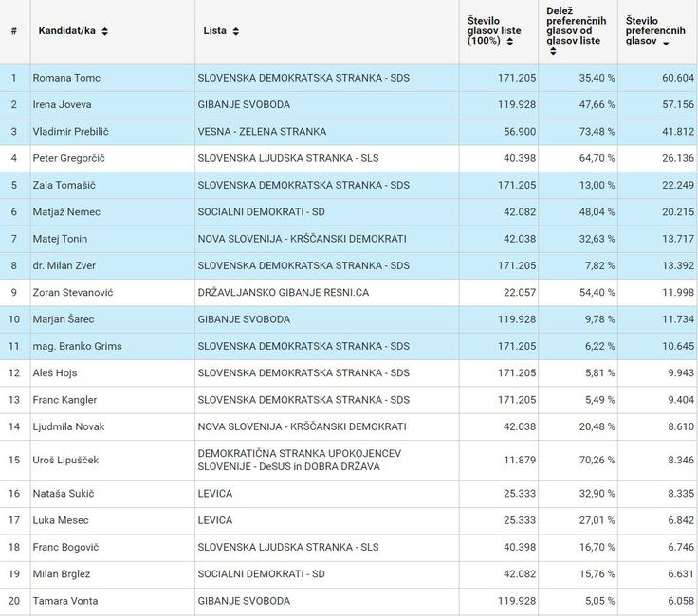698x616 pixels.
Task: Select candidate Vladimir Prebilič
Action: pos(70,131)
